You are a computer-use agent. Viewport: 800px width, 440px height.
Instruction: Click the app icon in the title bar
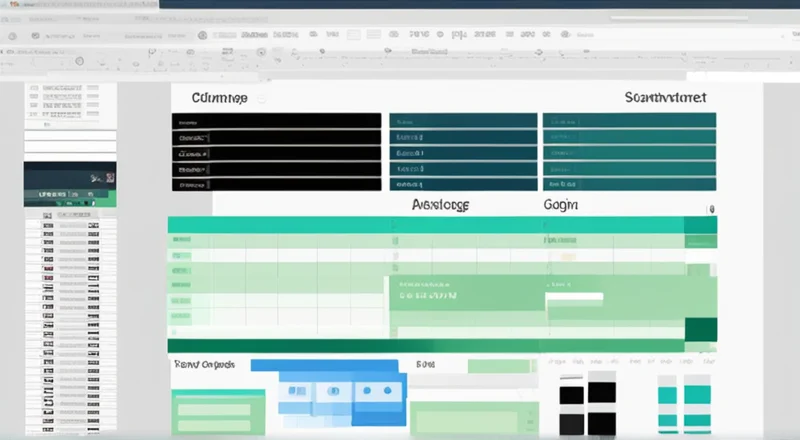10,5
